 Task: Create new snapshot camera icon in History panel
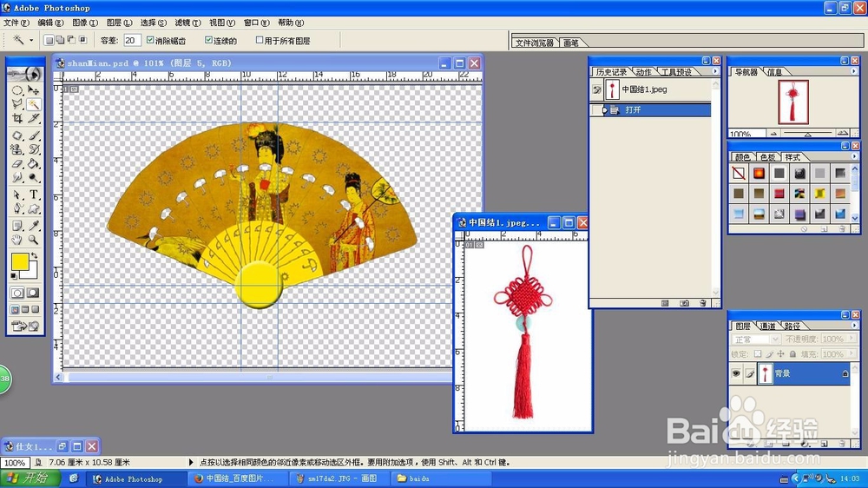684,303
